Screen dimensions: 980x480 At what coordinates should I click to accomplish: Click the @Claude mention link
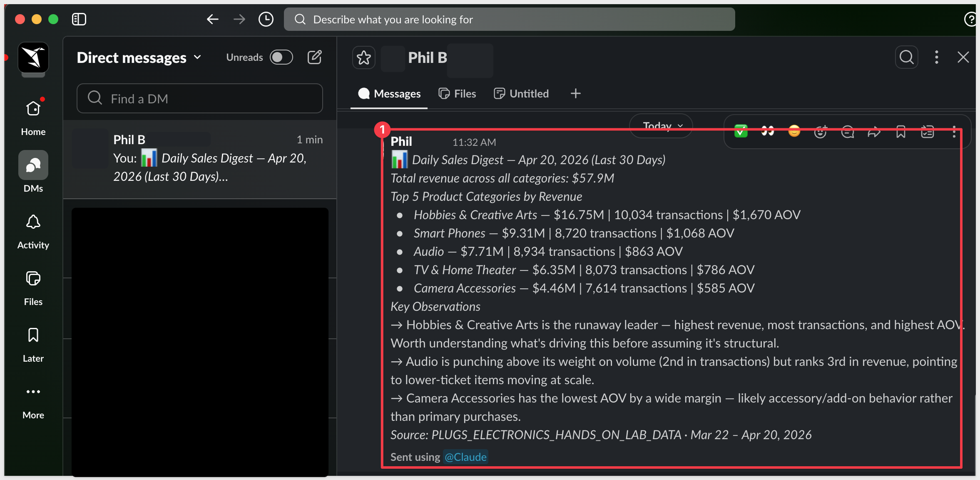point(465,457)
